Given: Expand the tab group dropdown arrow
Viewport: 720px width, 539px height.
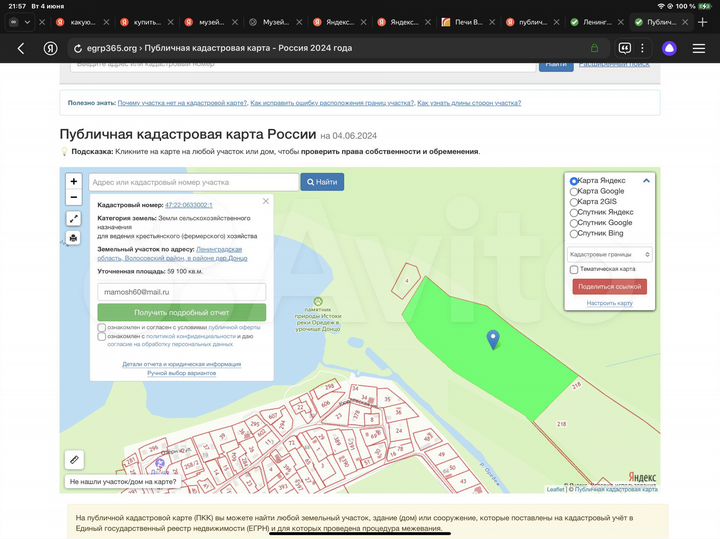Looking at the screenshot, I should [28, 22].
